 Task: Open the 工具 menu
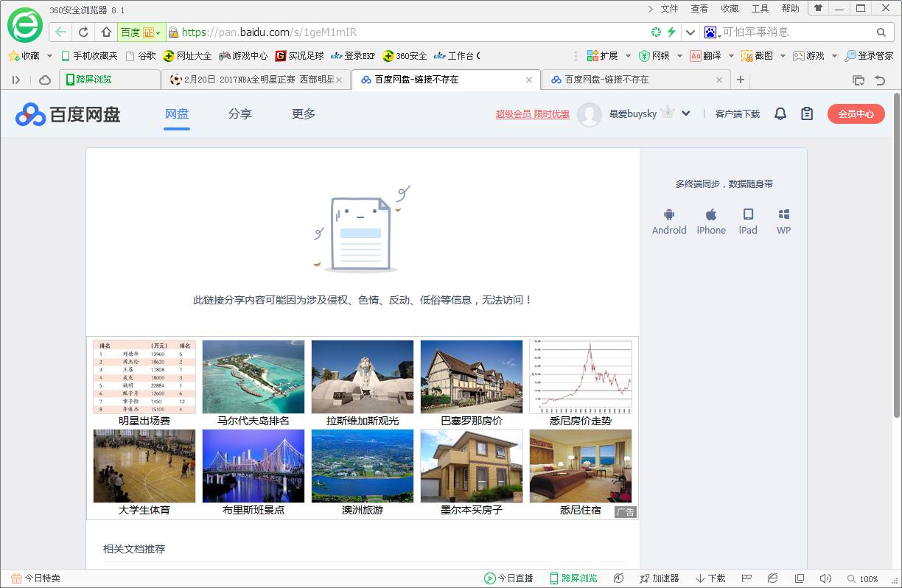pos(760,9)
